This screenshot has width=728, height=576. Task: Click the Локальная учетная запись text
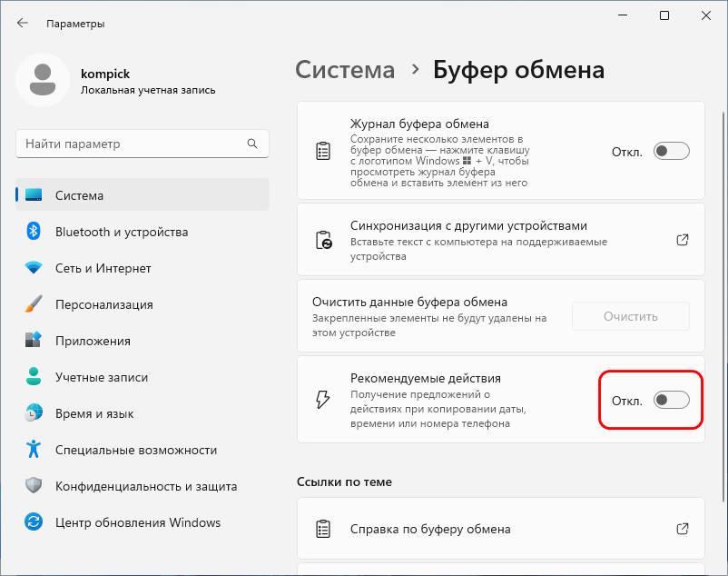click(x=148, y=90)
